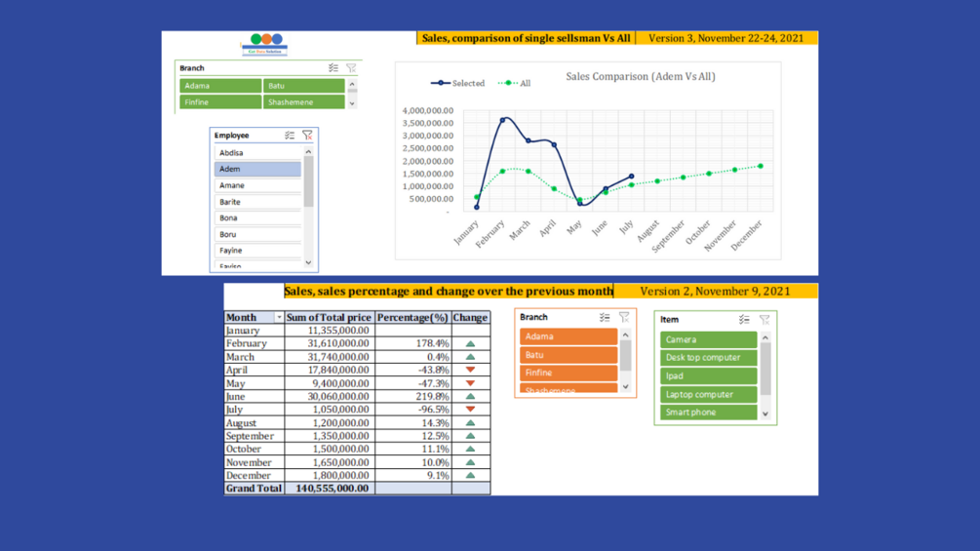
Task: Clear filter on top Branch slicer
Action: click(351, 67)
